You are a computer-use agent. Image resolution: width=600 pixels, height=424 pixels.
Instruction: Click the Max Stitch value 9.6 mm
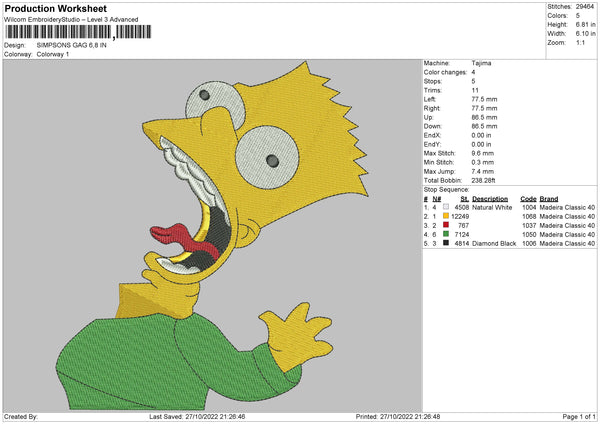483,153
